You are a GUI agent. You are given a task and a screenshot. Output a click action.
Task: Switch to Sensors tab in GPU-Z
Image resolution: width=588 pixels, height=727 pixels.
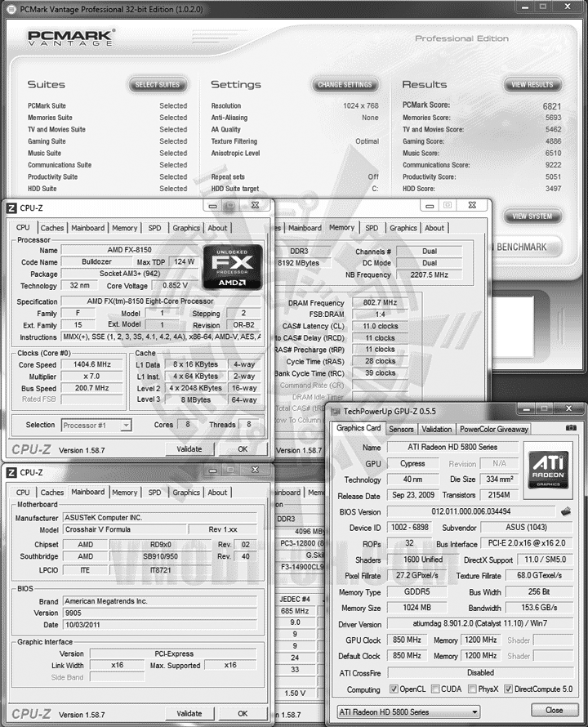tap(401, 429)
